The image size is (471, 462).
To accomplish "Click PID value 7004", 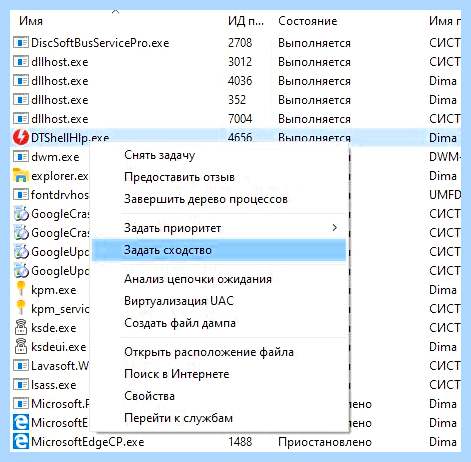I will 240,119.
